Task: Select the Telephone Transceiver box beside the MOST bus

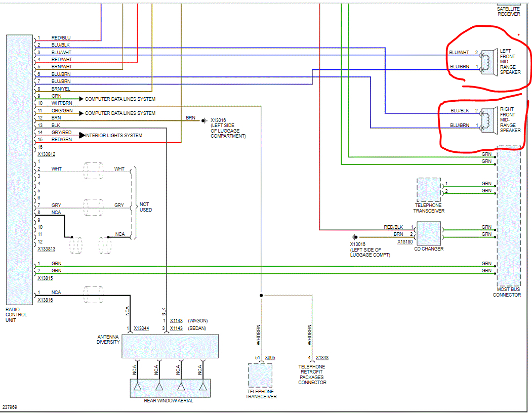Action: (429, 190)
